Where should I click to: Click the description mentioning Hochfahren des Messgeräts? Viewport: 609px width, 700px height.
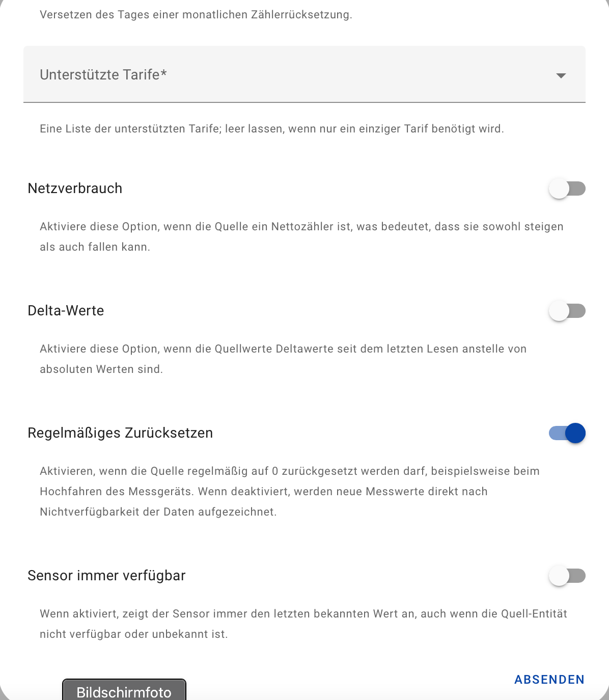(x=289, y=492)
